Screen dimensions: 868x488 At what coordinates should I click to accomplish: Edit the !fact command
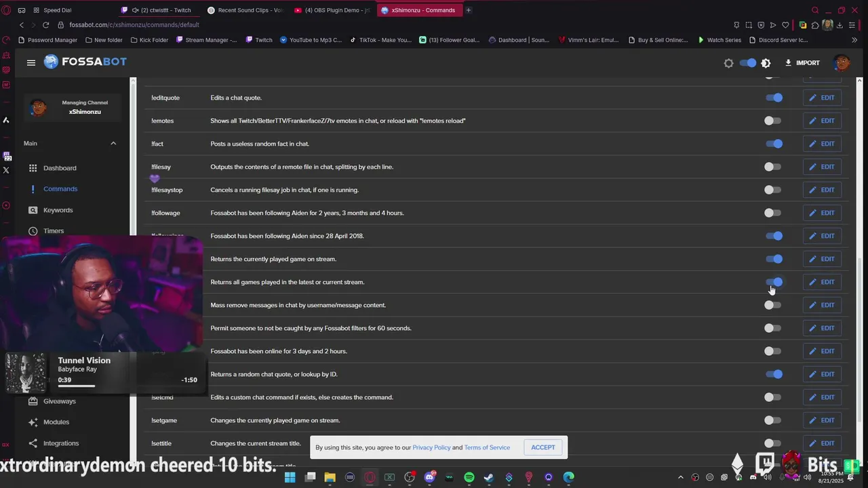822,144
